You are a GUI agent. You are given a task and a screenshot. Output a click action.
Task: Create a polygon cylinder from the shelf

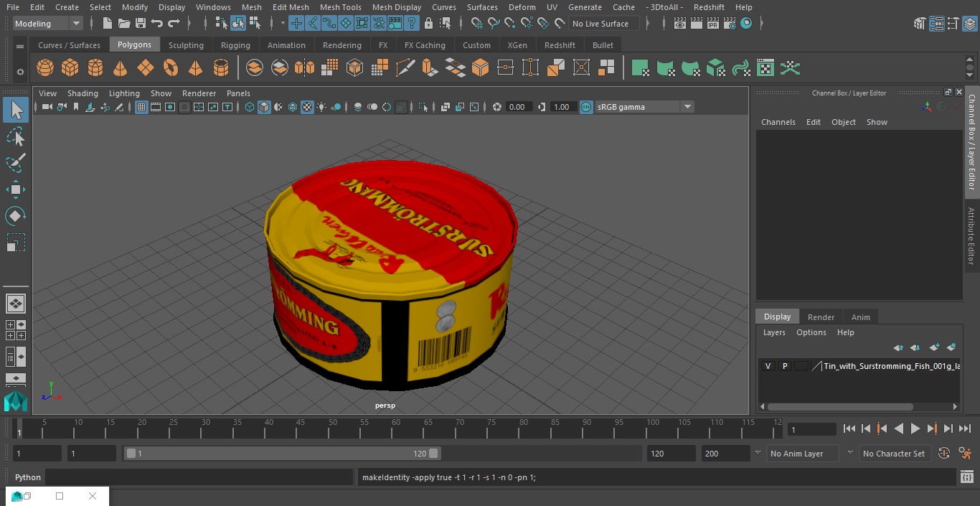coord(95,68)
